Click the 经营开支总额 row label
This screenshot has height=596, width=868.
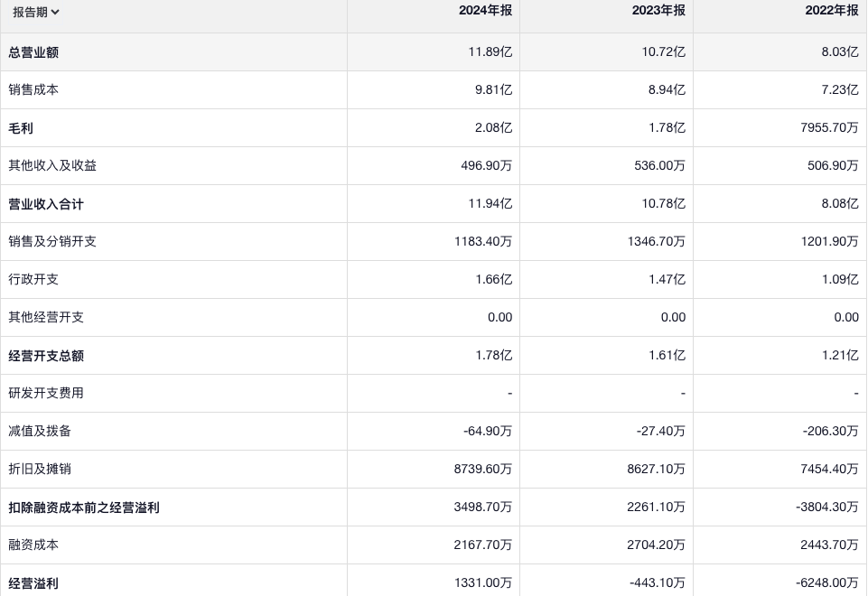pos(46,356)
